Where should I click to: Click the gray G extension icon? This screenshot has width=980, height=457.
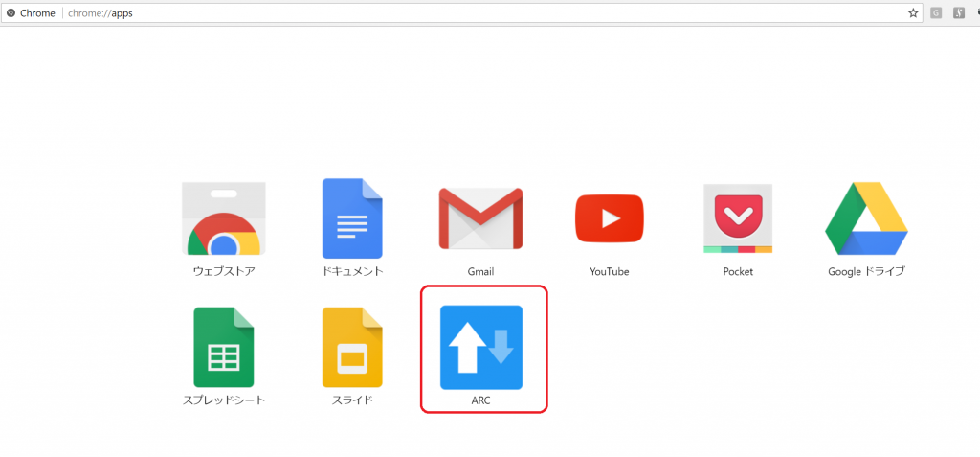pyautogui.click(x=937, y=13)
